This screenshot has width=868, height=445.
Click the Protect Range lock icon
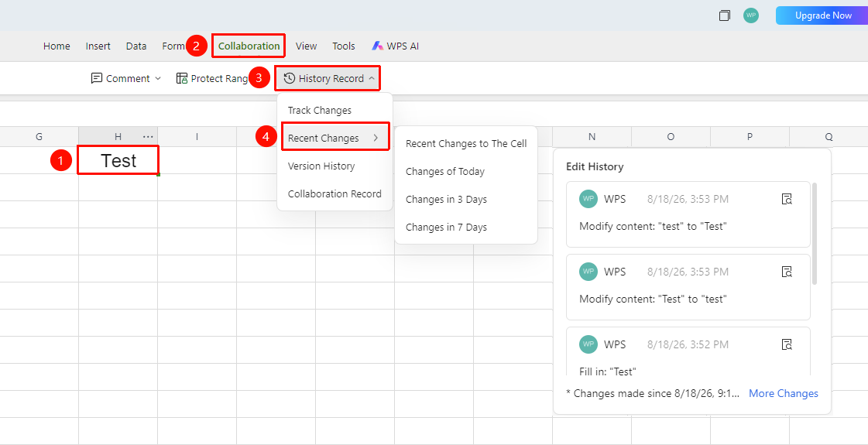coord(181,78)
